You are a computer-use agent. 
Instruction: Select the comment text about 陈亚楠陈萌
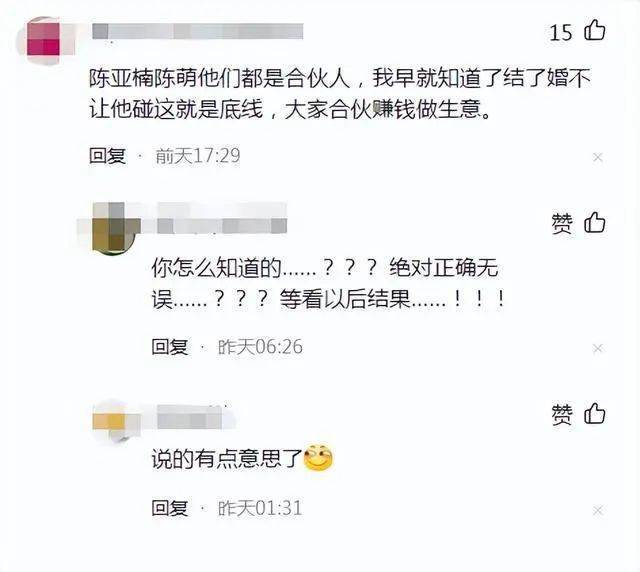(340, 93)
